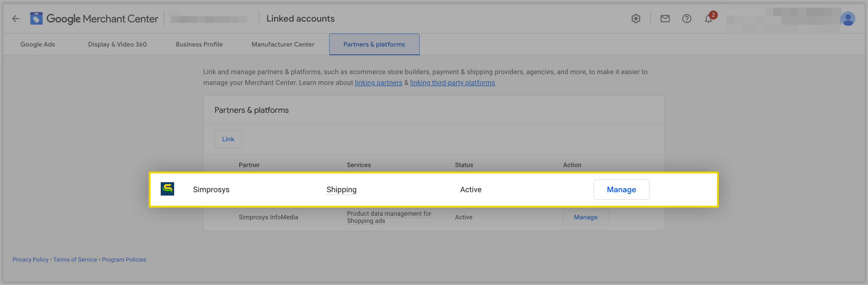Open the notifications bell icon
The width and height of the screenshot is (868, 285).
tap(708, 19)
